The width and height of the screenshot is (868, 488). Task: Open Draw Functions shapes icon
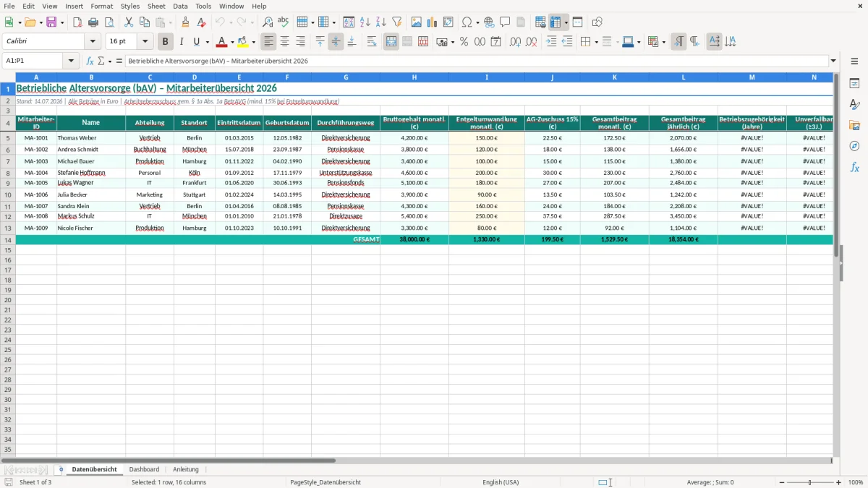[597, 22]
